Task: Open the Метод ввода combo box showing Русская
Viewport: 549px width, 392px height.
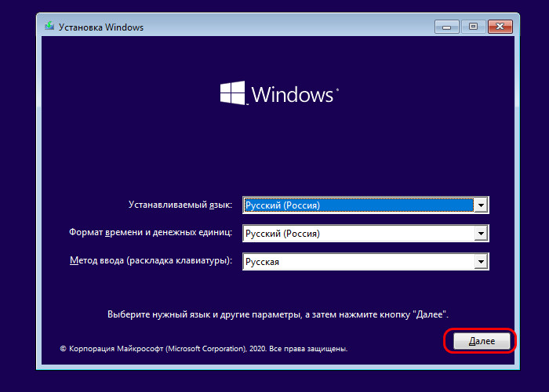Action: click(365, 262)
